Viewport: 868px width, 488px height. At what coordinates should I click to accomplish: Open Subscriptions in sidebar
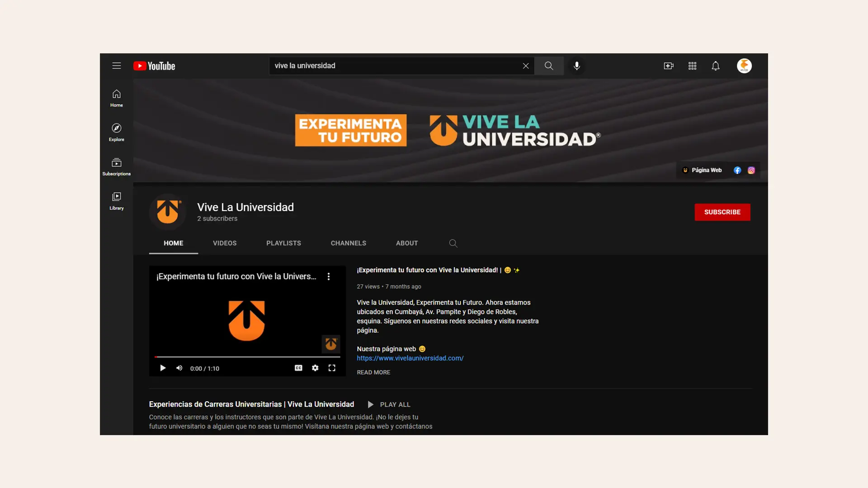(117, 167)
